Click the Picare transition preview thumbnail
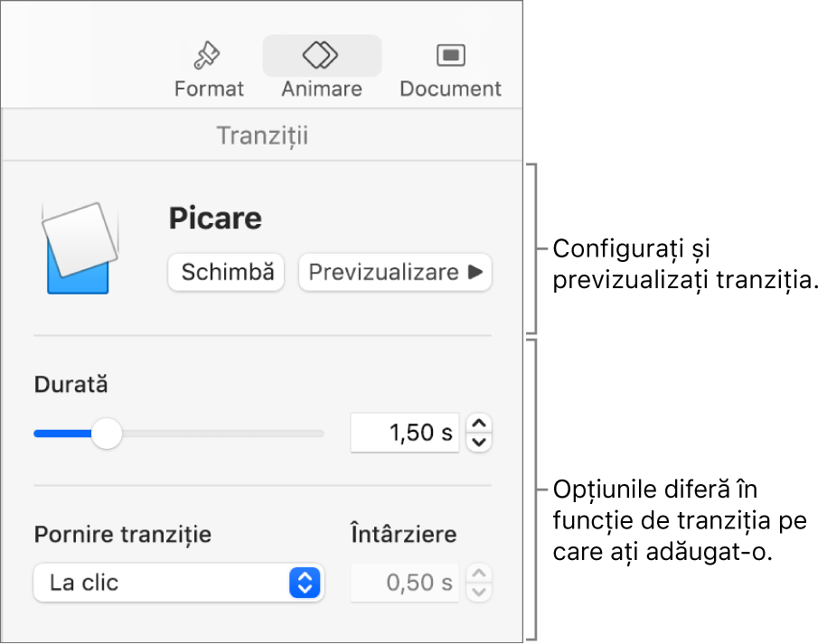 (80, 246)
